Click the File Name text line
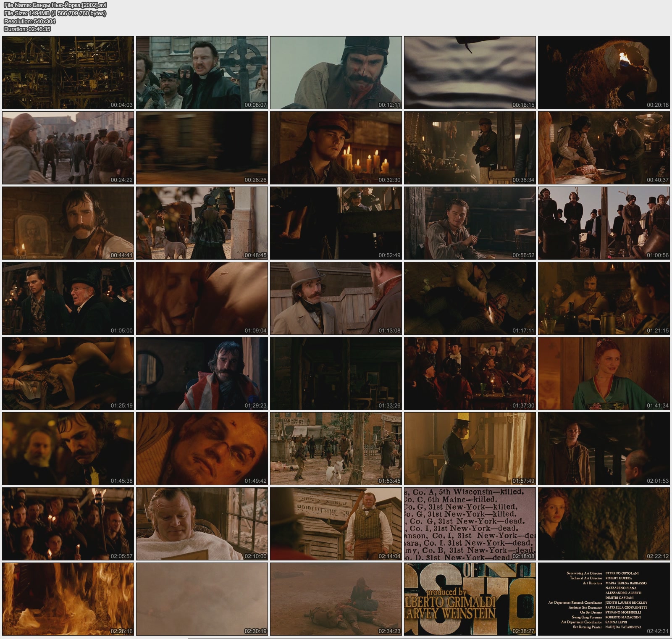The height and width of the screenshot is (639, 672). click(55, 5)
